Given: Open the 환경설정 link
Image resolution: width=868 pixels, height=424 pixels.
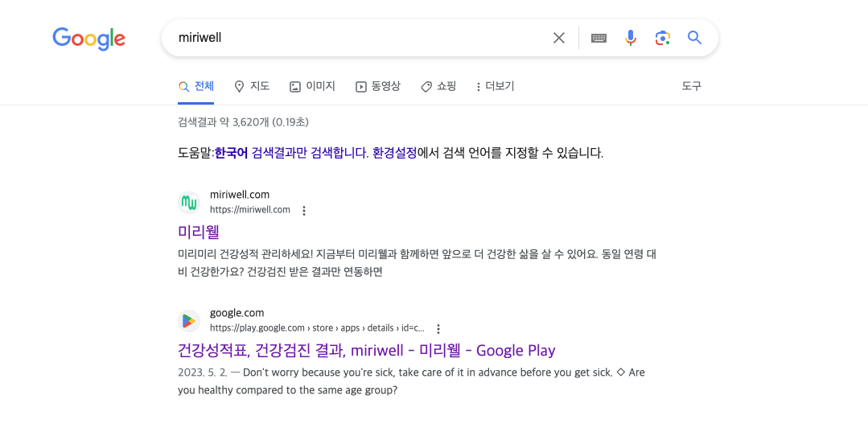Looking at the screenshot, I should pos(394,154).
